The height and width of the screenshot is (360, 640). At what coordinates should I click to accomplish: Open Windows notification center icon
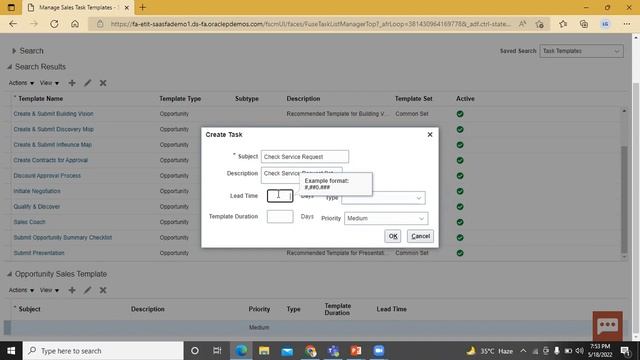pos(625,351)
